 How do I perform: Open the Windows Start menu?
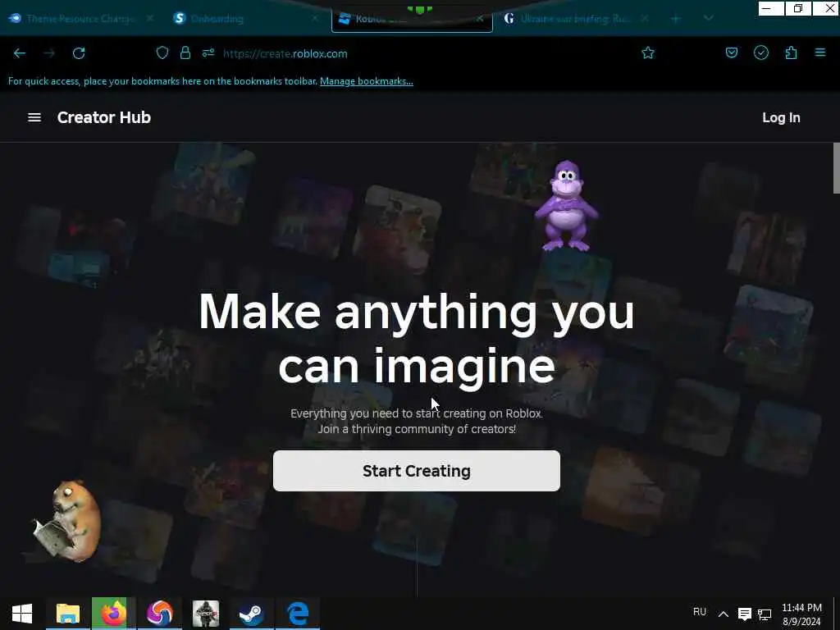22,614
